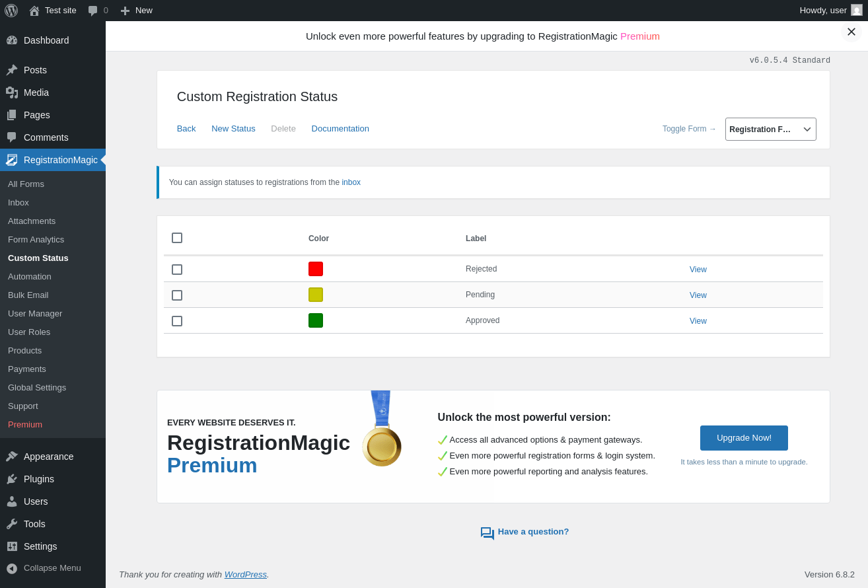
Task: Open the Registration Form toggle dropdown
Action: click(770, 129)
